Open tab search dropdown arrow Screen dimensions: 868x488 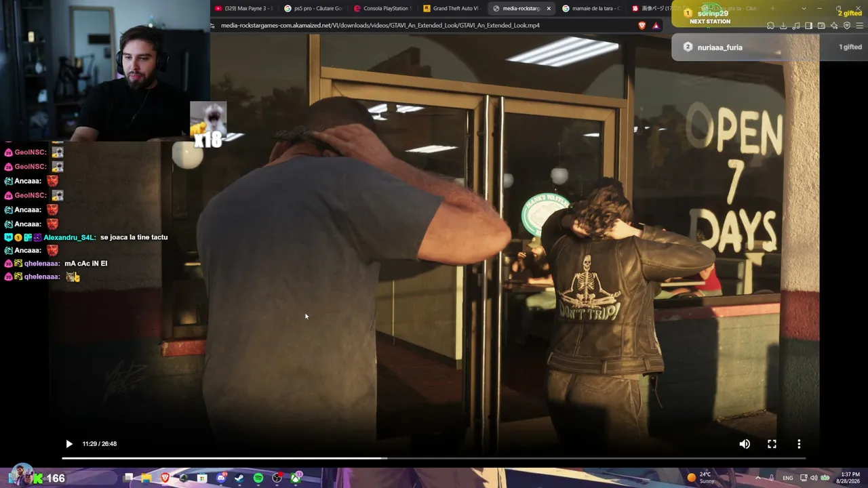tap(804, 8)
